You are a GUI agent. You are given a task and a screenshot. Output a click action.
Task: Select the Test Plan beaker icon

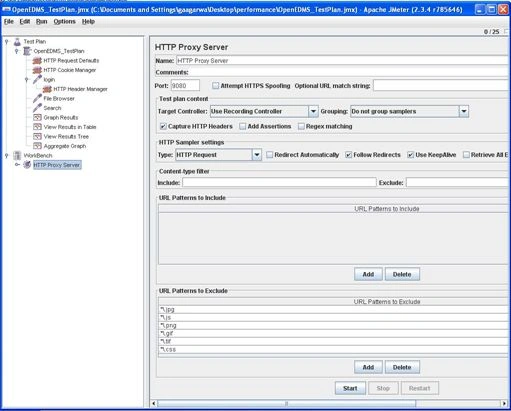tap(17, 42)
